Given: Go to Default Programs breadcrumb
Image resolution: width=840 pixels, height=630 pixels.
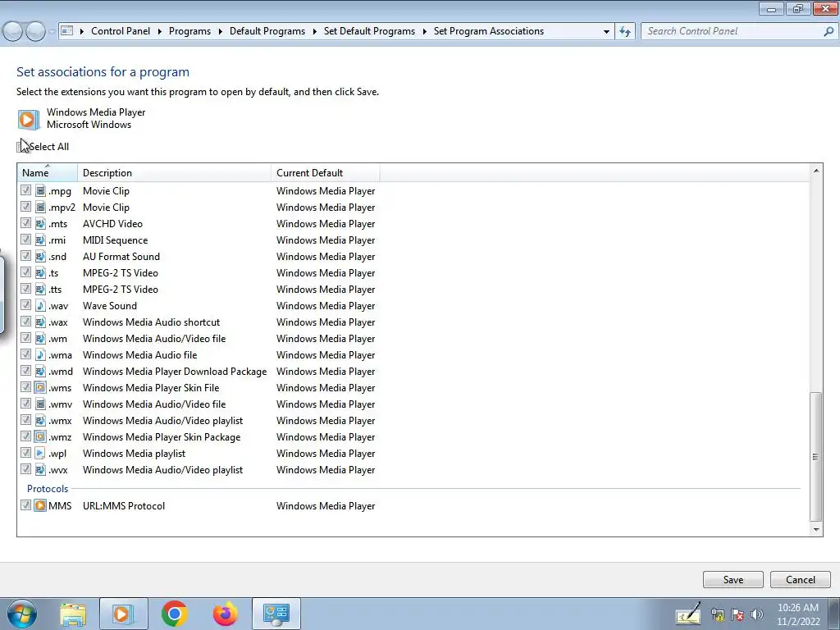Looking at the screenshot, I should (267, 31).
